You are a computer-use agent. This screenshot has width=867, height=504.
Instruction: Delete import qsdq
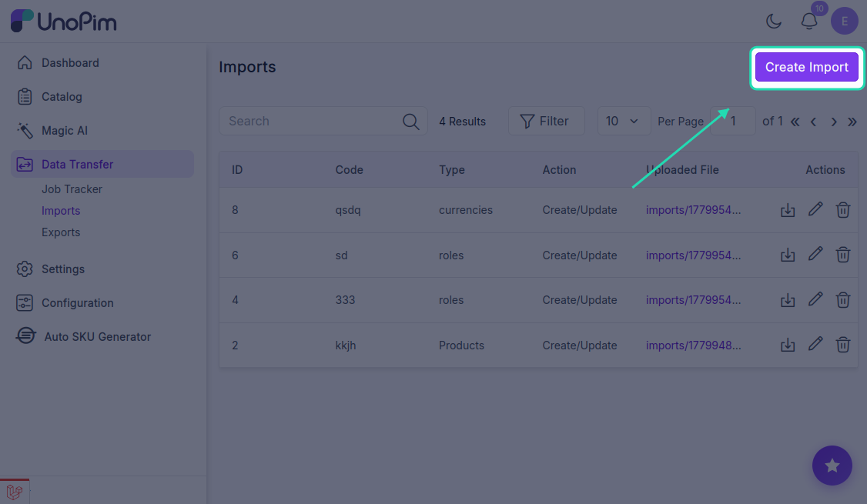point(842,210)
